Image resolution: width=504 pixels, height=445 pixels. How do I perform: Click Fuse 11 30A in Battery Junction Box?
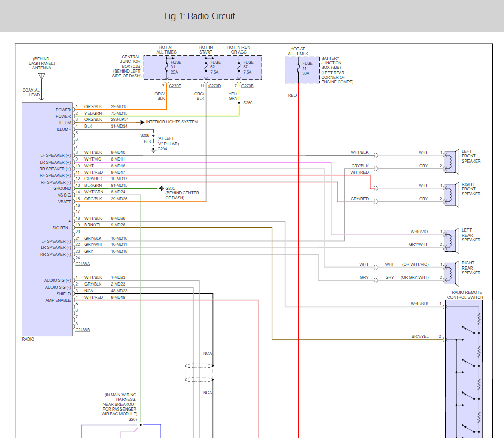pos(298,69)
